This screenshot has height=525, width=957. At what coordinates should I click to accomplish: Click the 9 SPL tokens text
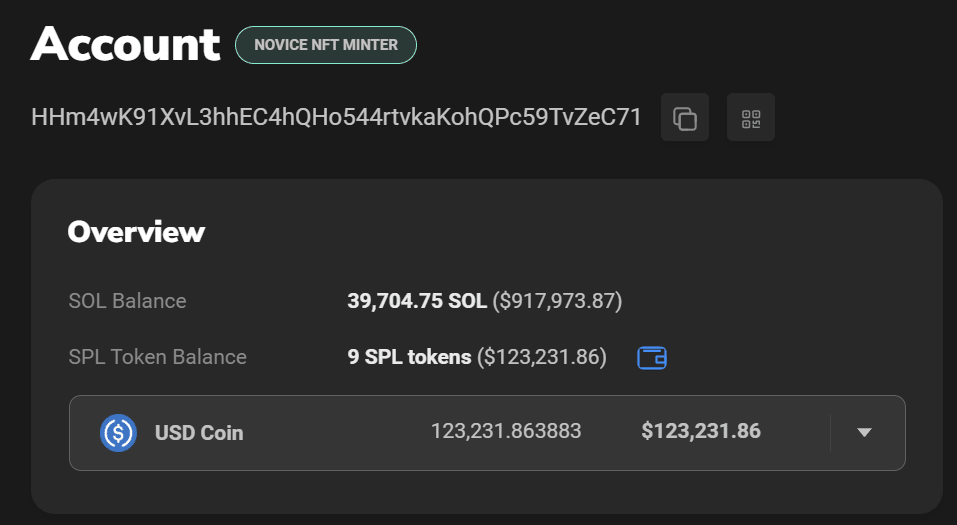tap(409, 357)
